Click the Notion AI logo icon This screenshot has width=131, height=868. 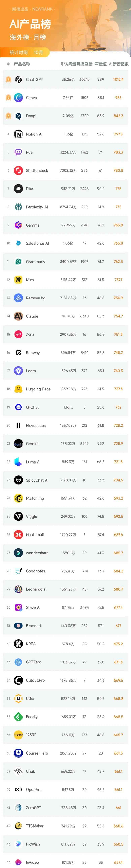pos(19,134)
